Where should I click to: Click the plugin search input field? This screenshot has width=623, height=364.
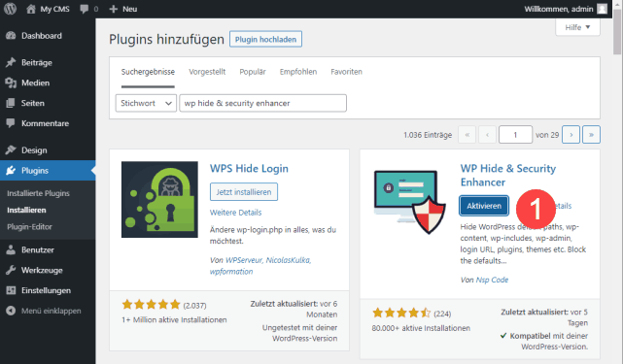[x=262, y=103]
